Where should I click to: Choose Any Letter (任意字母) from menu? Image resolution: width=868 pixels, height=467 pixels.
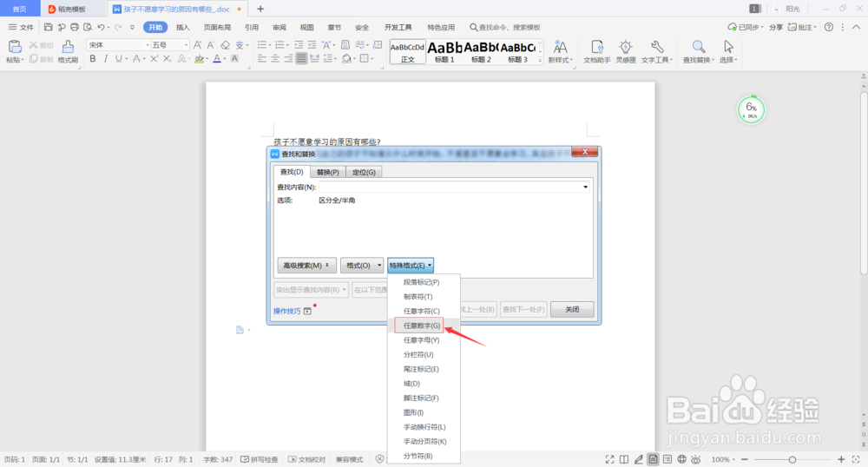click(x=424, y=339)
